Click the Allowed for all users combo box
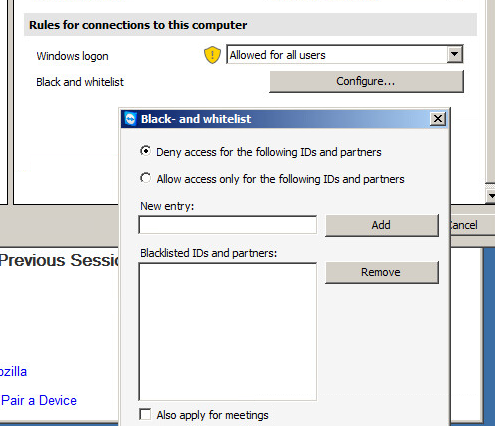This screenshot has height=426, width=495. [345, 55]
